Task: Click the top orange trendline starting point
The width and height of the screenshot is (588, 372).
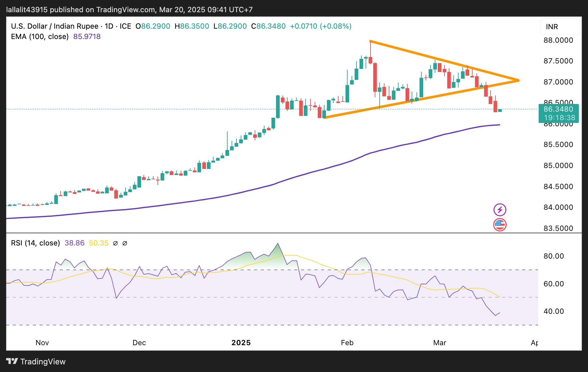Action: 370,41
